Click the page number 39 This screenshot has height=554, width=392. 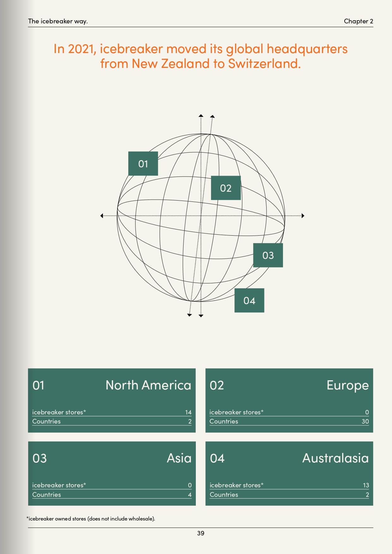point(201,533)
